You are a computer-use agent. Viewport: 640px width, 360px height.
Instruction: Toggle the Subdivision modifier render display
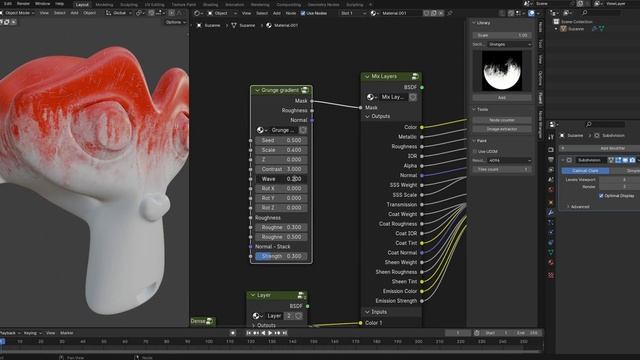click(632, 160)
